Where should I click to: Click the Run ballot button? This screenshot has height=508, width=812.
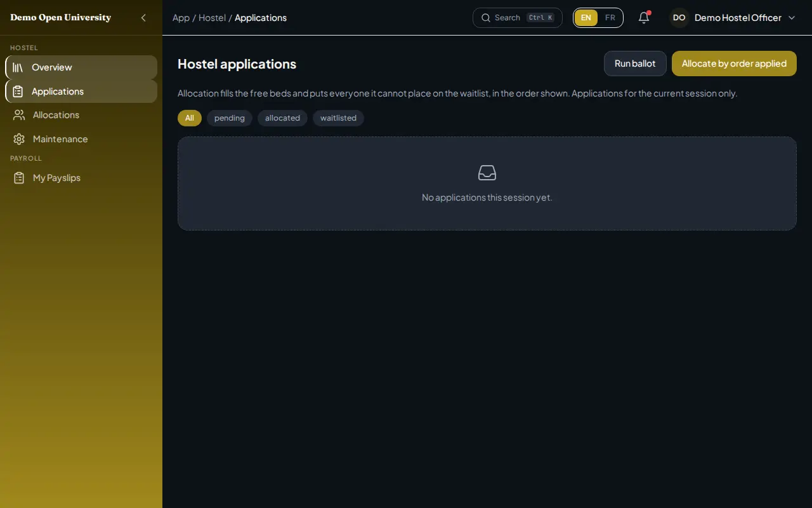tap(635, 63)
